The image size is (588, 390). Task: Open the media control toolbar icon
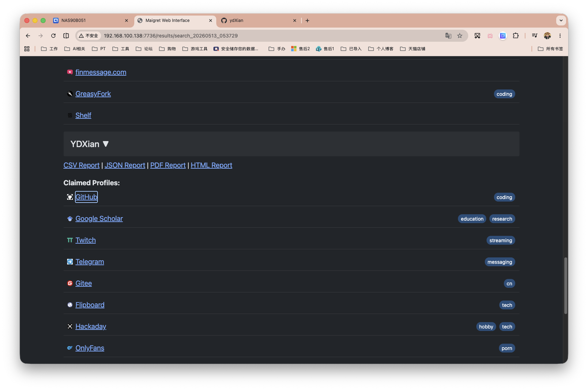click(x=535, y=36)
